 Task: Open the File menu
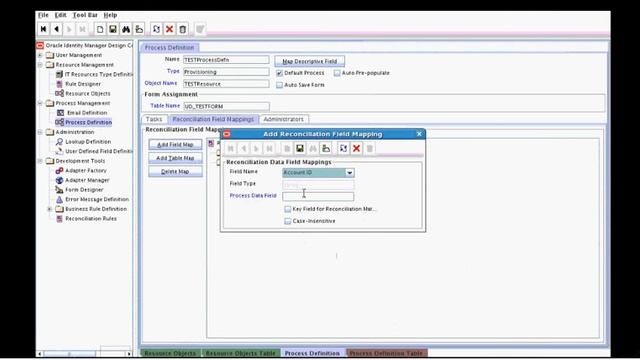point(43,15)
